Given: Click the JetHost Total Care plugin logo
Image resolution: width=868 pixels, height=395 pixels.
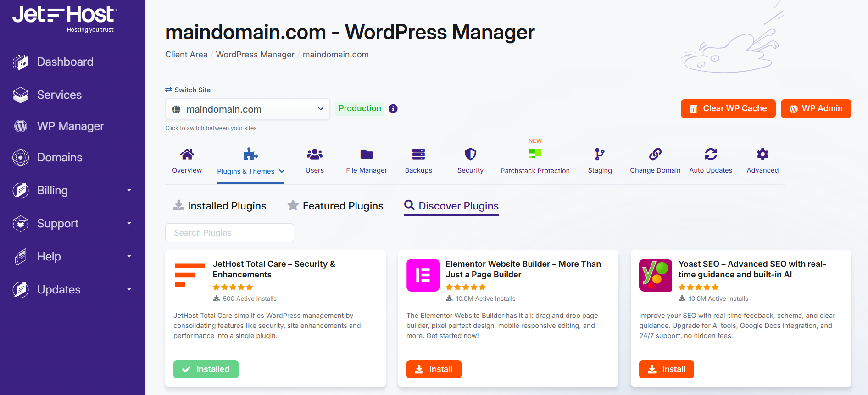Looking at the screenshot, I should pyautogui.click(x=190, y=275).
